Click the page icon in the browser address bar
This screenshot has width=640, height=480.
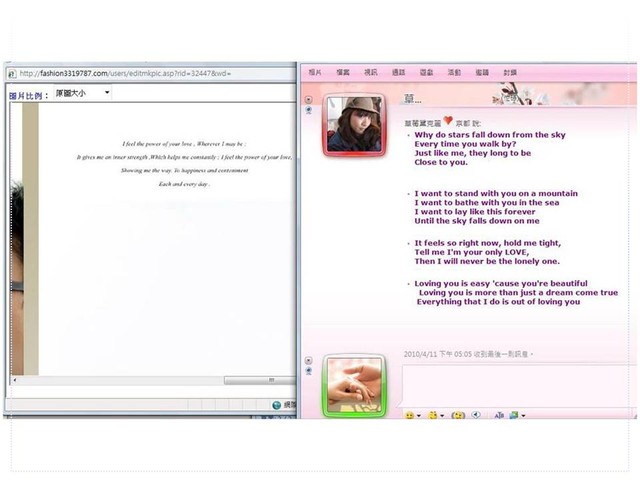pyautogui.click(x=12, y=73)
